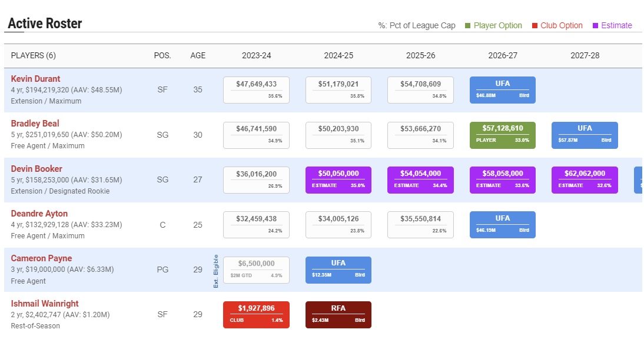The height and width of the screenshot is (346, 644).
Task: Select Beal's $50,203,930 salary cell
Action: tap(338, 135)
